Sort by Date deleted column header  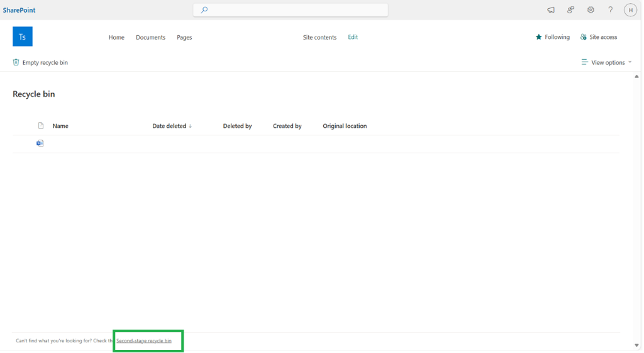[172, 126]
